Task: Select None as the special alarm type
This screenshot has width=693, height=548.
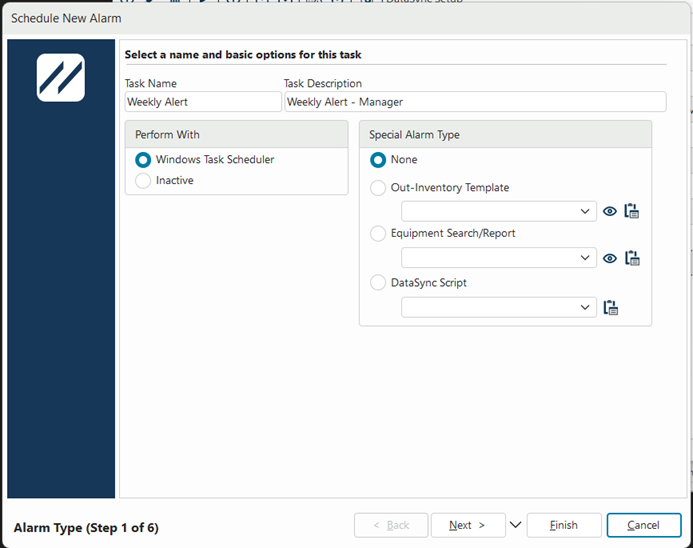Action: [378, 160]
